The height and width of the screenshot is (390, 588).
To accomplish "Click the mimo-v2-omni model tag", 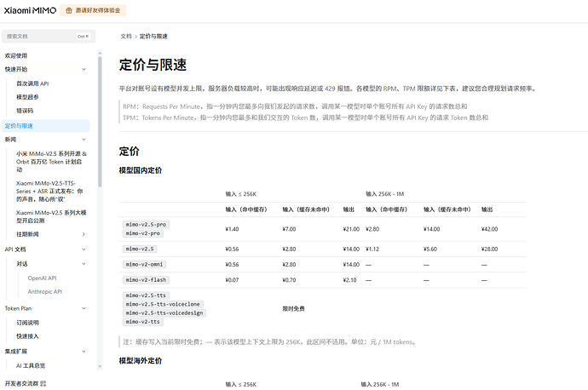I will tap(144, 265).
